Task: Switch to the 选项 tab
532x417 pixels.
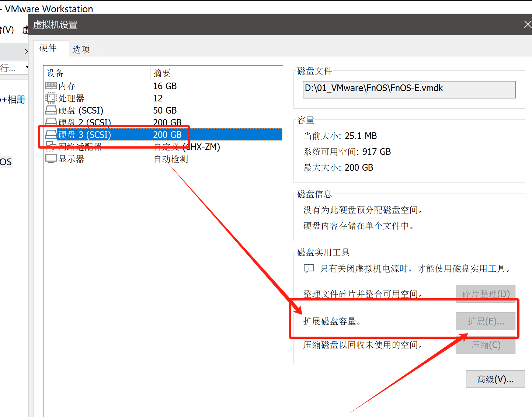Action: (81, 49)
